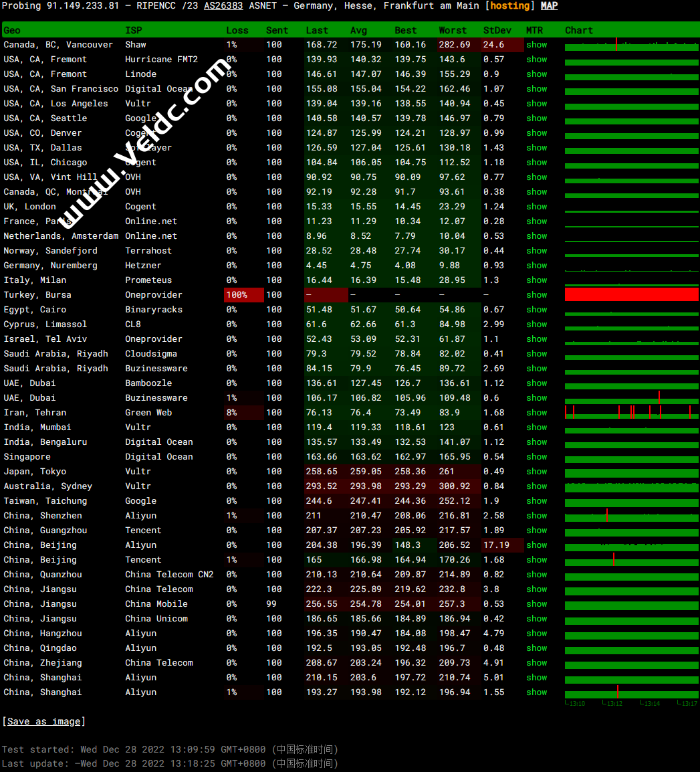Click the 'Norway, Sandefjord' geo cell
This screenshot has height=772, width=700.
(51, 251)
